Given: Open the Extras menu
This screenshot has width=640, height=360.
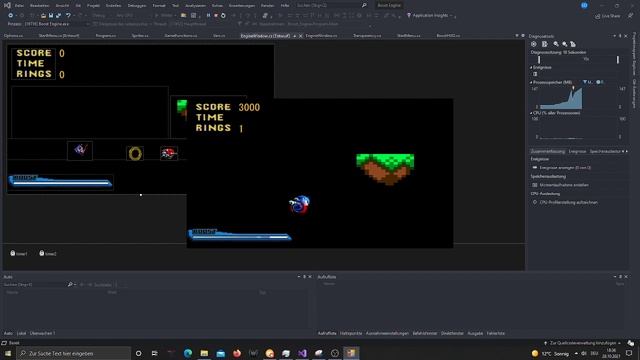Looking at the screenshot, I should click(x=217, y=6).
